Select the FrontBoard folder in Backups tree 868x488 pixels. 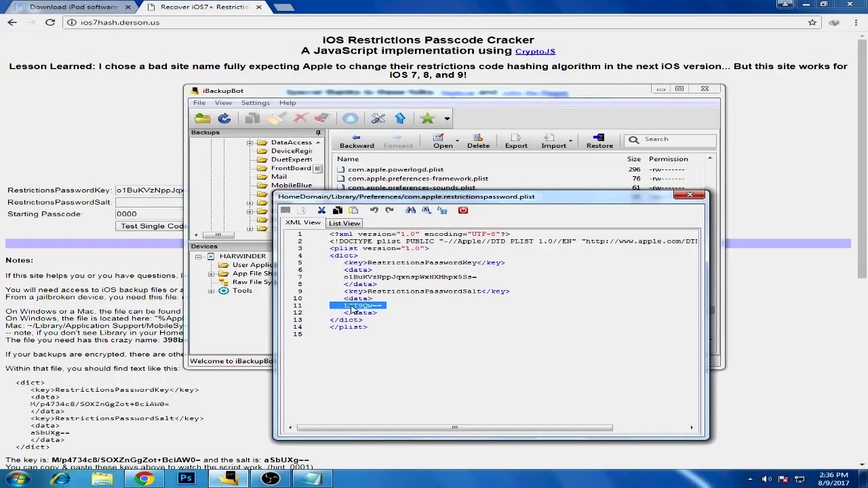pyautogui.click(x=291, y=168)
